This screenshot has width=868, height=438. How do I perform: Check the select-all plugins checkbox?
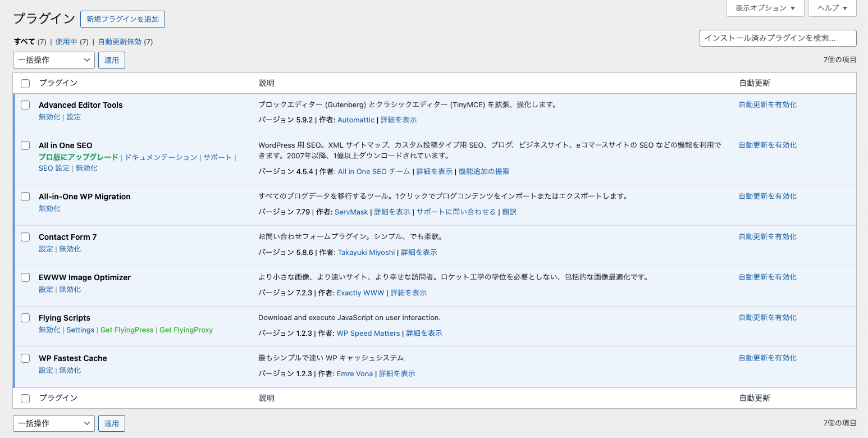click(25, 83)
